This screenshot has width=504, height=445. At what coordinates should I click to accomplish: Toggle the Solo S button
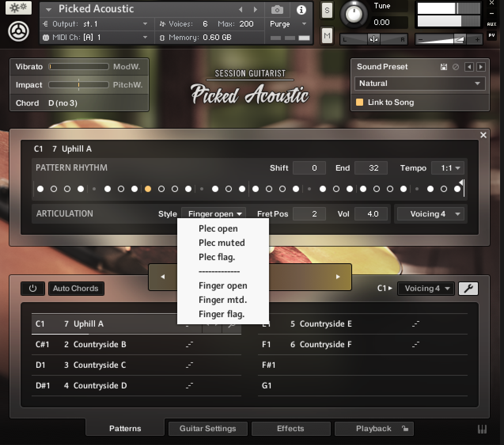tap(327, 11)
